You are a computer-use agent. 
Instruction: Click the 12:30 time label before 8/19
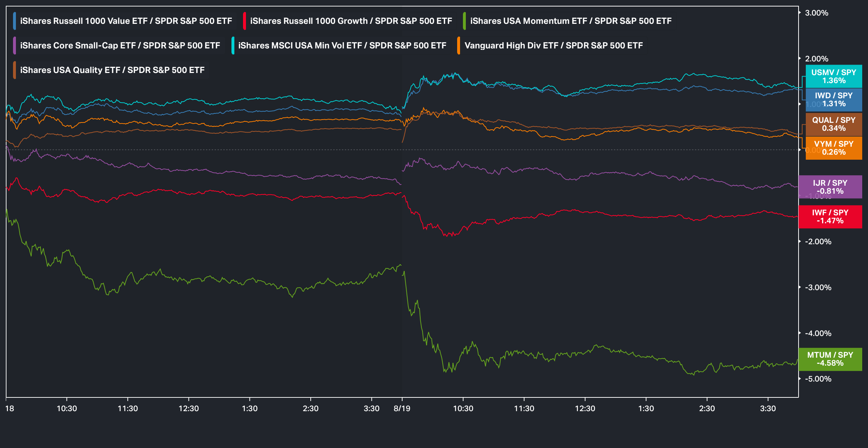[189, 409]
